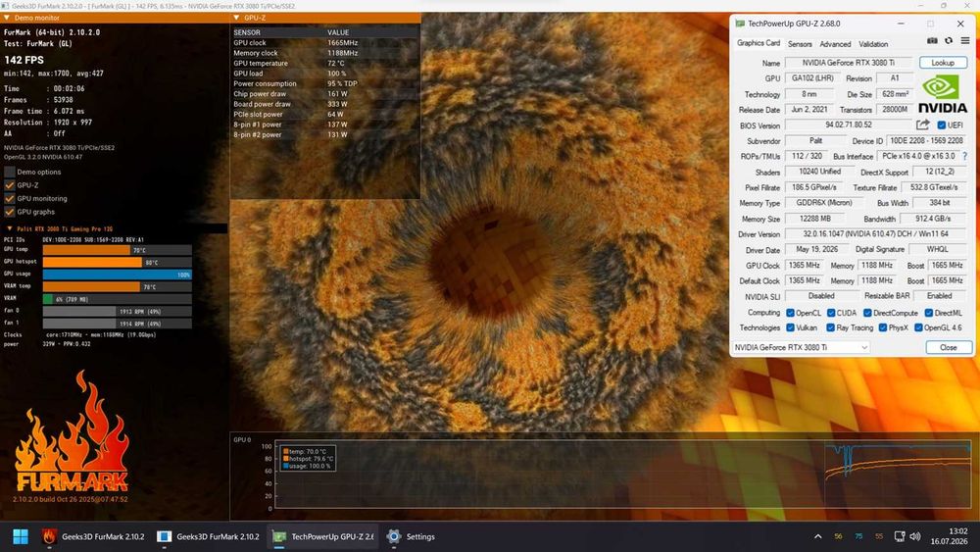980x552 pixels.
Task: Click the VRAM usage bar
Action: coord(117,299)
